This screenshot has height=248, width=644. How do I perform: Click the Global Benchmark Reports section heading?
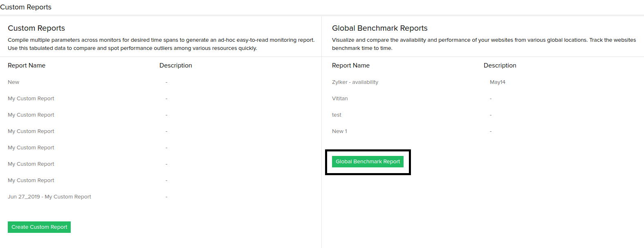coord(379,28)
